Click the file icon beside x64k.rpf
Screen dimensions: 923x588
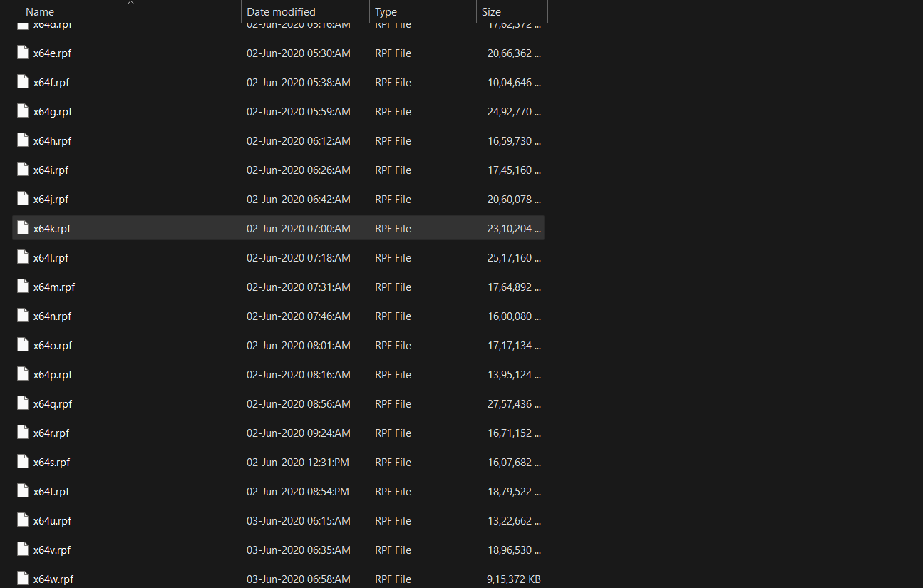[22, 228]
